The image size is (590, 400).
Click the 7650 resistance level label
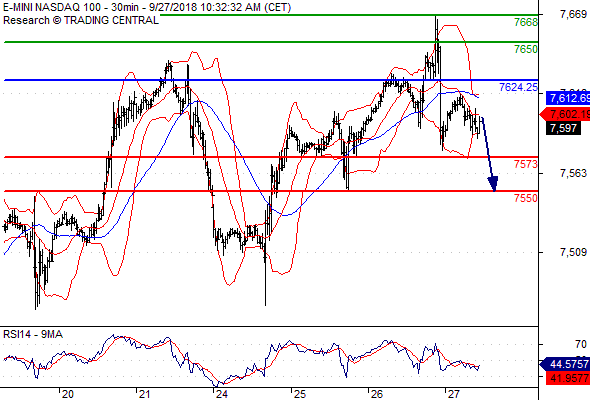526,49
